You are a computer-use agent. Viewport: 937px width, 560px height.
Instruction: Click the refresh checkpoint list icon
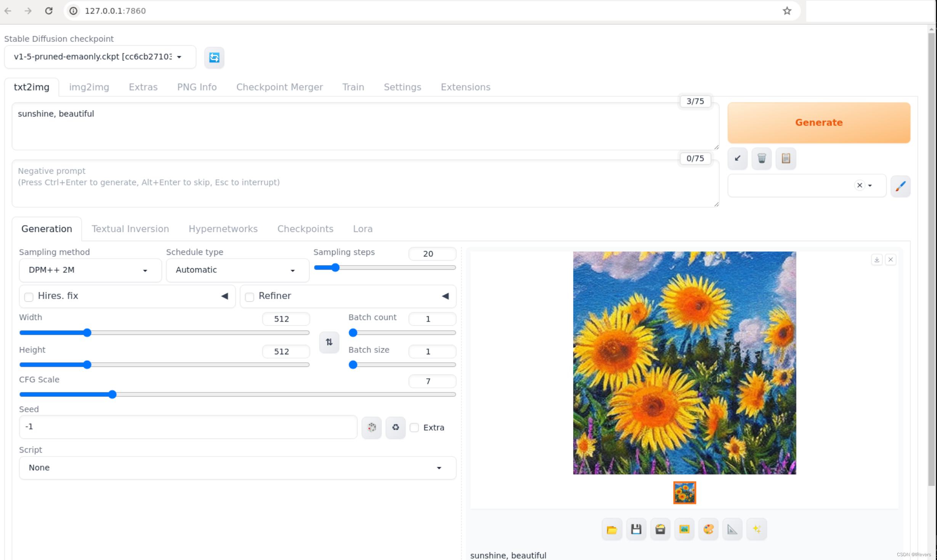(214, 58)
